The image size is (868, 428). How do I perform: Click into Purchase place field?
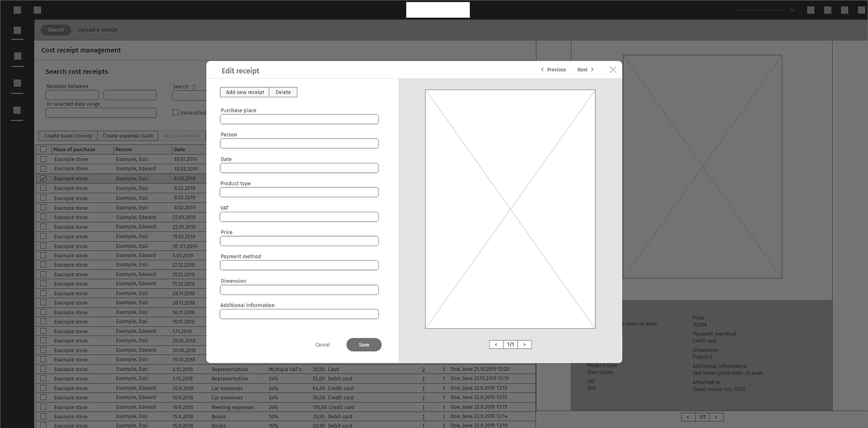click(x=299, y=119)
